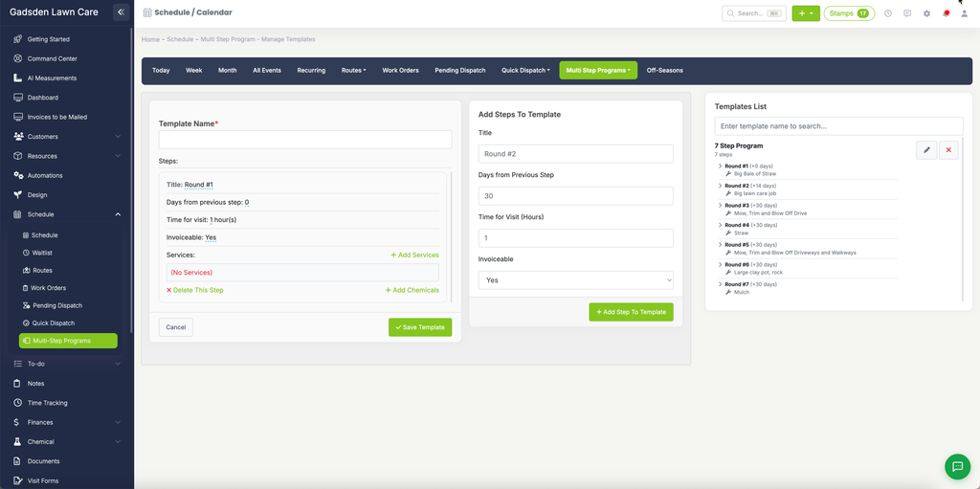
Task: Open AI Measurements in sidebar
Action: [52, 78]
